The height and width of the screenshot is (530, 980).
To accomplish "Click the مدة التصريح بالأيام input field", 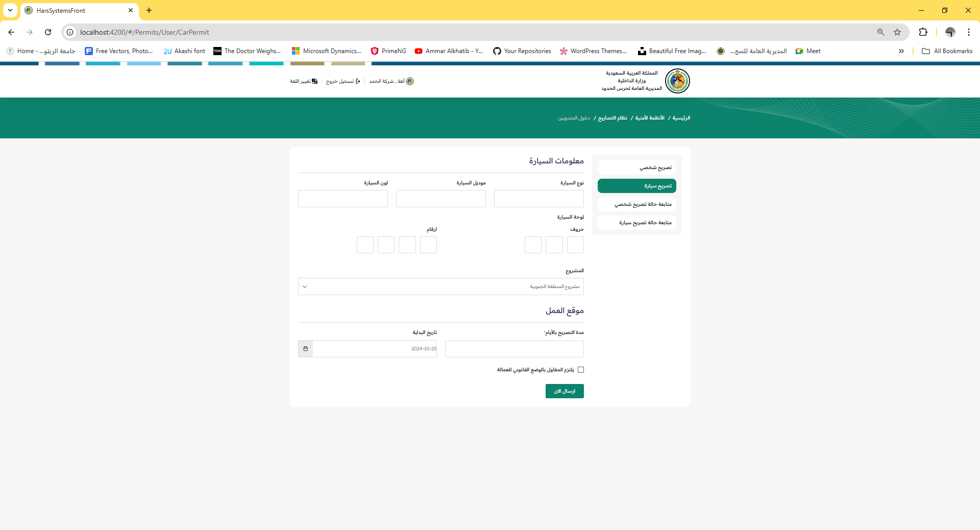I will tap(514, 349).
